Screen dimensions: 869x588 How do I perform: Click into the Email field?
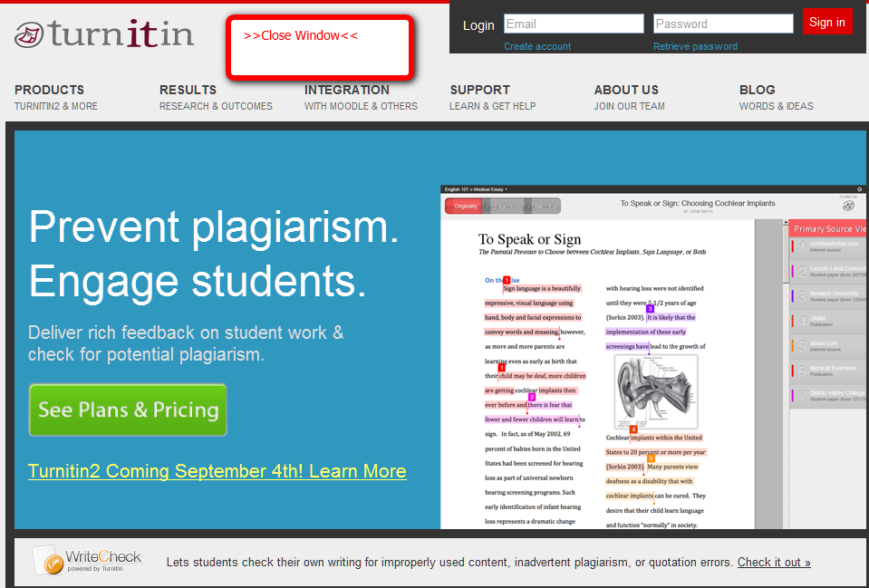pyautogui.click(x=574, y=24)
